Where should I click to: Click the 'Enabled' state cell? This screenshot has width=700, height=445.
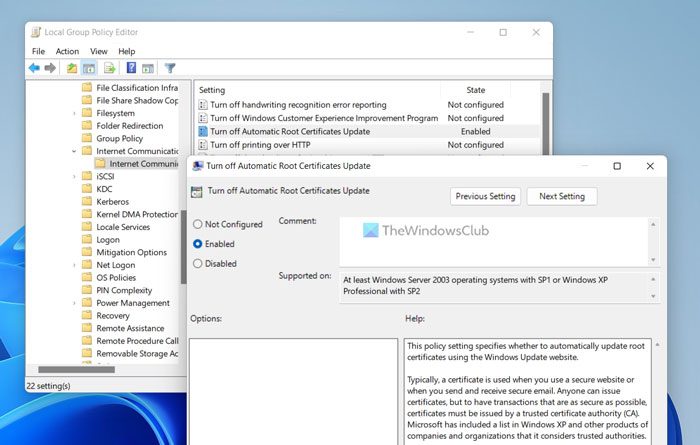point(475,132)
